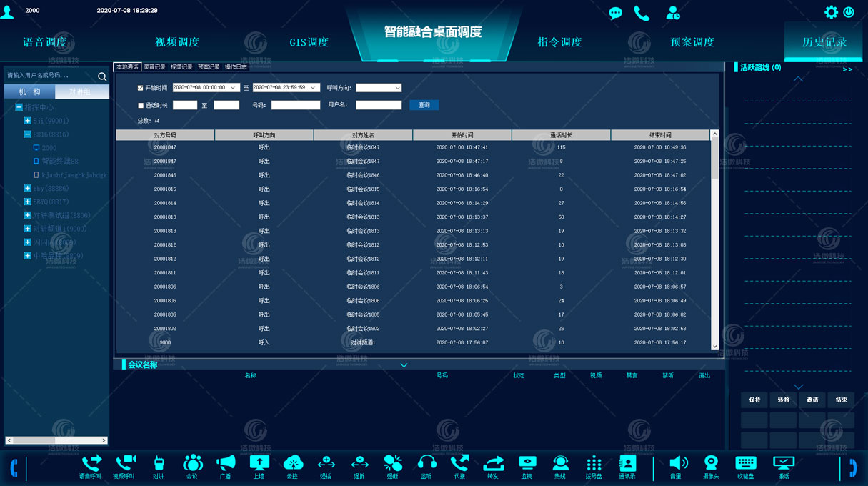Open the settings gear at top right
The height and width of the screenshot is (486, 868).
(831, 12)
